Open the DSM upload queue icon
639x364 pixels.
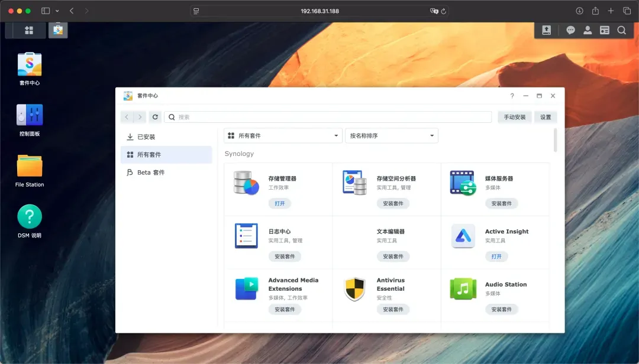point(547,30)
